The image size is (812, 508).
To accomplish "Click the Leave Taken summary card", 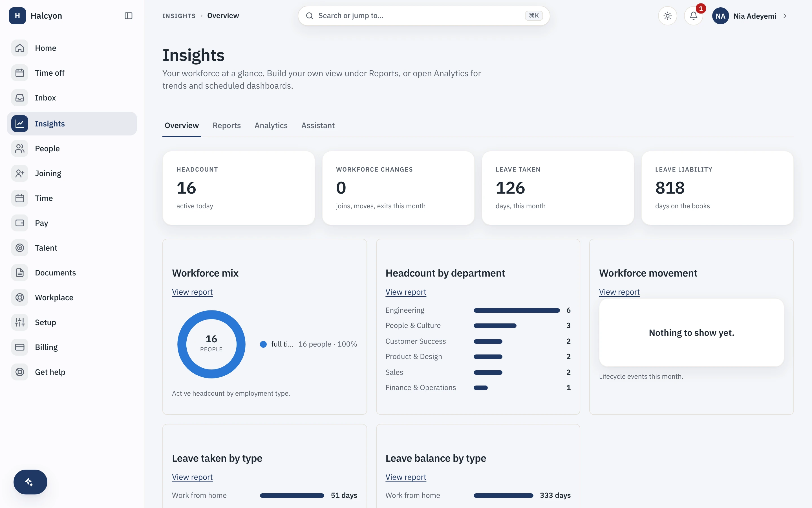I will 558,188.
